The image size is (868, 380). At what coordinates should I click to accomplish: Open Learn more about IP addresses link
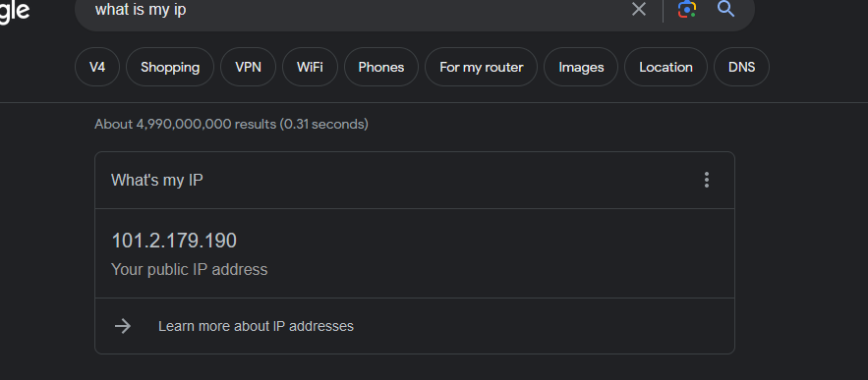(x=256, y=326)
